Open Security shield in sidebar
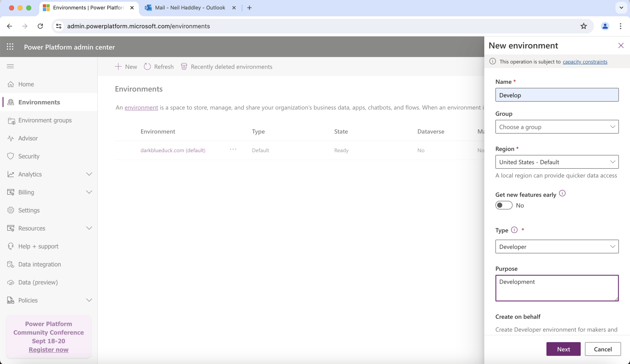The width and height of the screenshot is (630, 364). 11,156
